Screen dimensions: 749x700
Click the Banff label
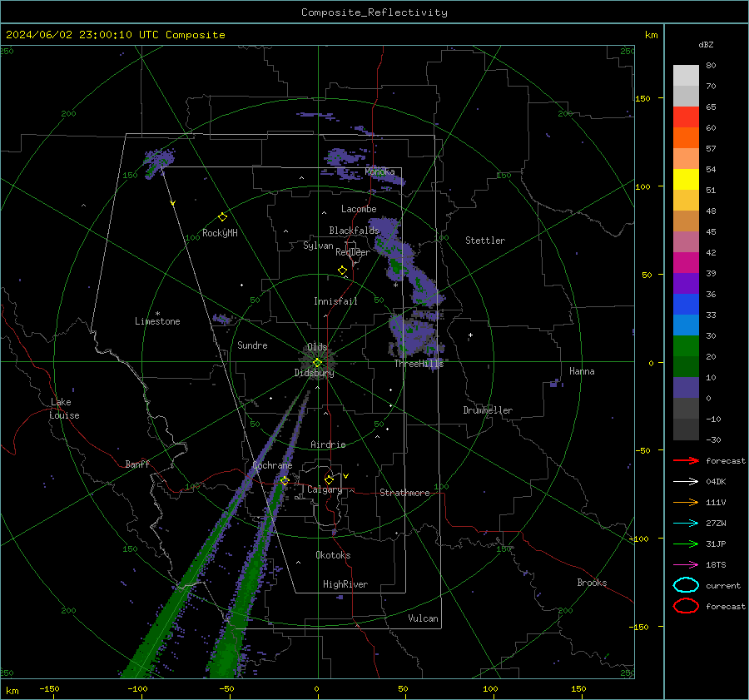pos(137,464)
